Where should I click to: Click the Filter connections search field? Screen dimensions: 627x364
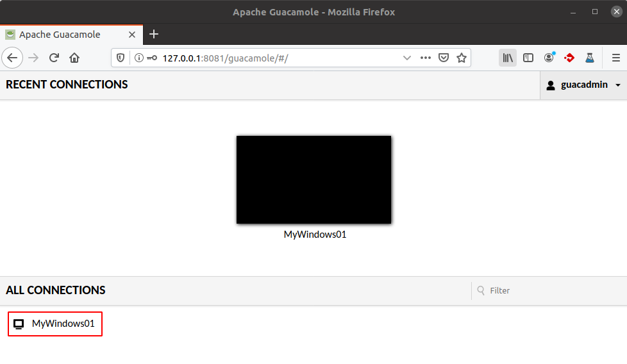coord(549,290)
